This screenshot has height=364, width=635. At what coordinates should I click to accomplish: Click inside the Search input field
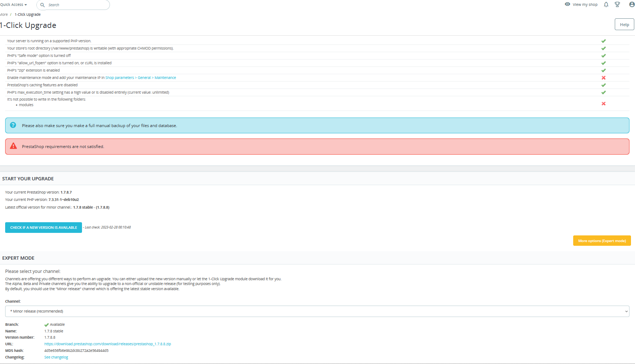coord(73,5)
